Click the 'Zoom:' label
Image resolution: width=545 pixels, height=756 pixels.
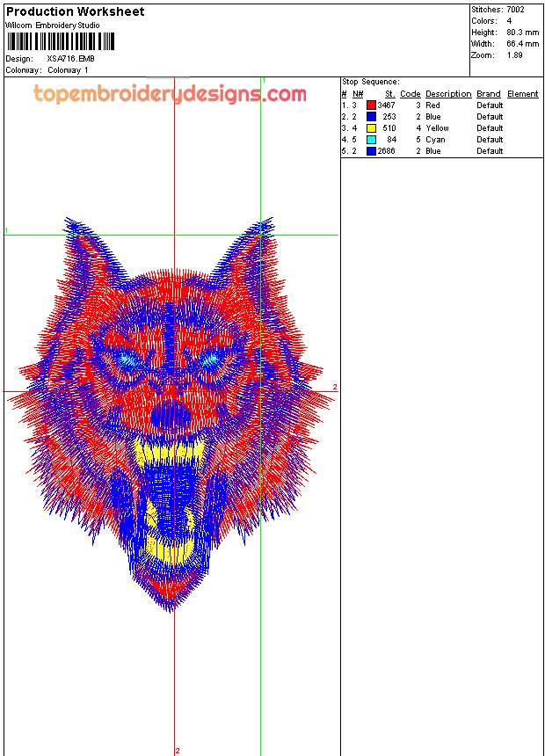click(x=483, y=55)
